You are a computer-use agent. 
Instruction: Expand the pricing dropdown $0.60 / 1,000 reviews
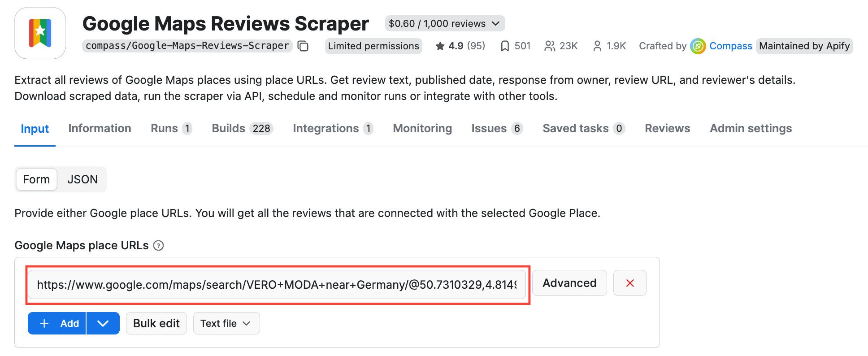tap(445, 23)
